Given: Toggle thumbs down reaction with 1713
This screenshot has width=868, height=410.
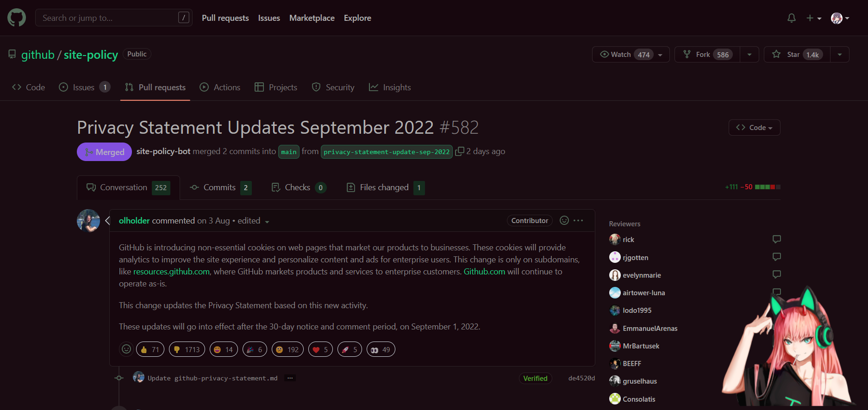Looking at the screenshot, I should [187, 349].
